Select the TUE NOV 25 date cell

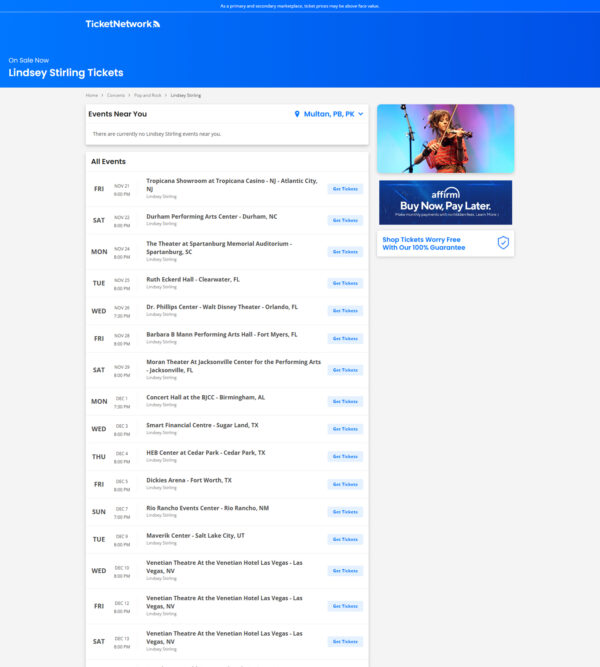click(x=111, y=284)
